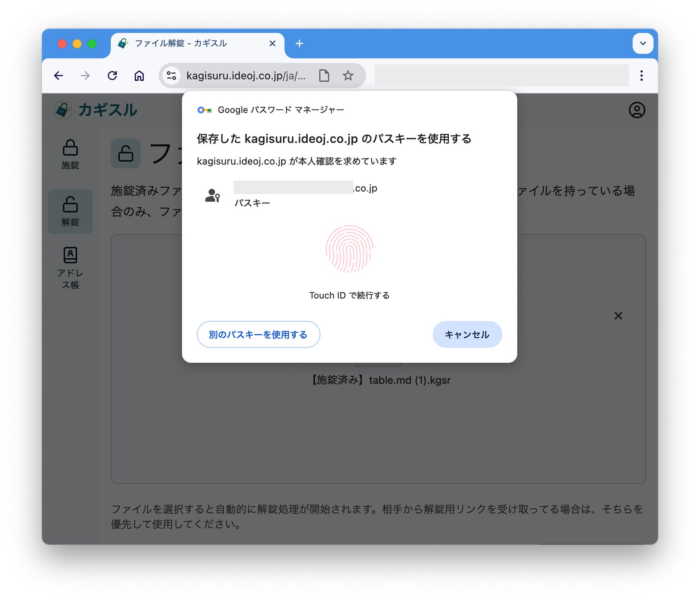This screenshot has height=600, width=700.
Task: Open site information icon in address bar
Action: 171,76
